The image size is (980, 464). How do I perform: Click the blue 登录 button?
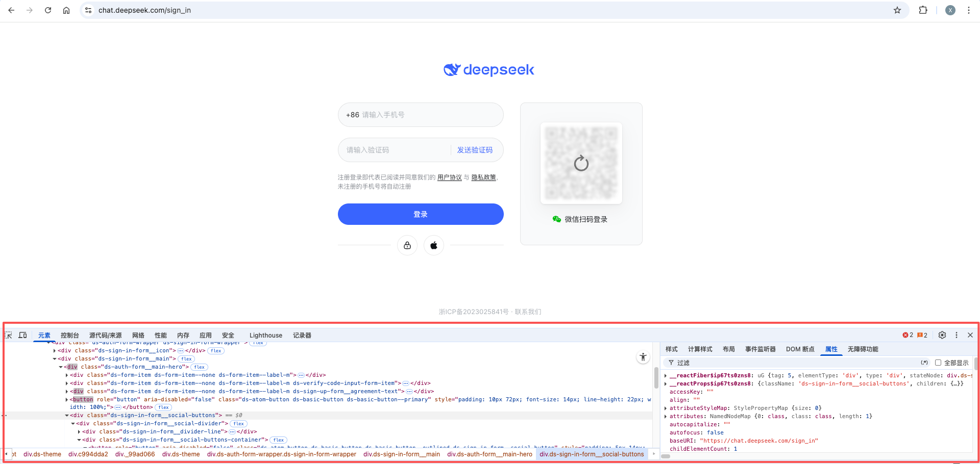tap(421, 214)
